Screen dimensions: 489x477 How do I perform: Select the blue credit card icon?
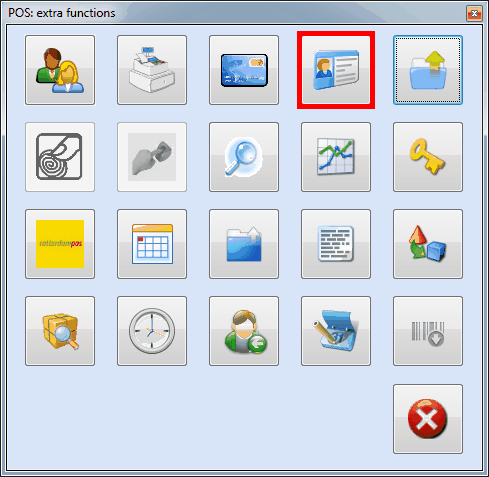pyautogui.click(x=244, y=70)
